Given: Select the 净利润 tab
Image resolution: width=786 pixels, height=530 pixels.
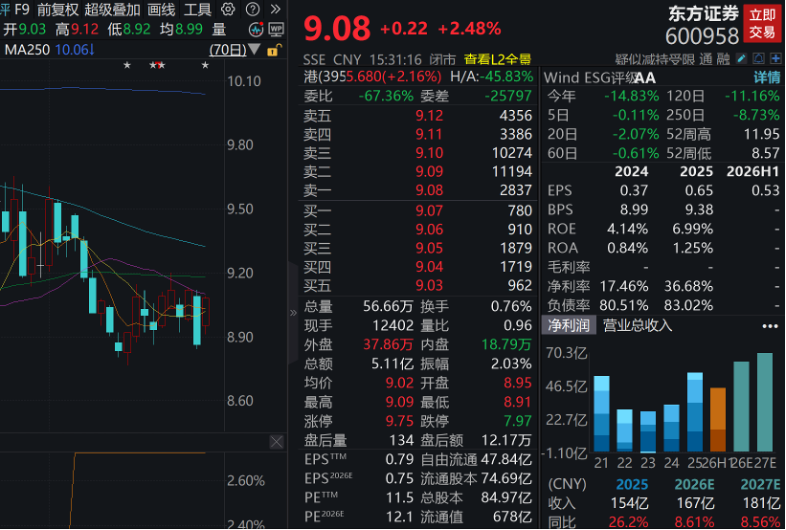Looking at the screenshot, I should click(x=568, y=325).
